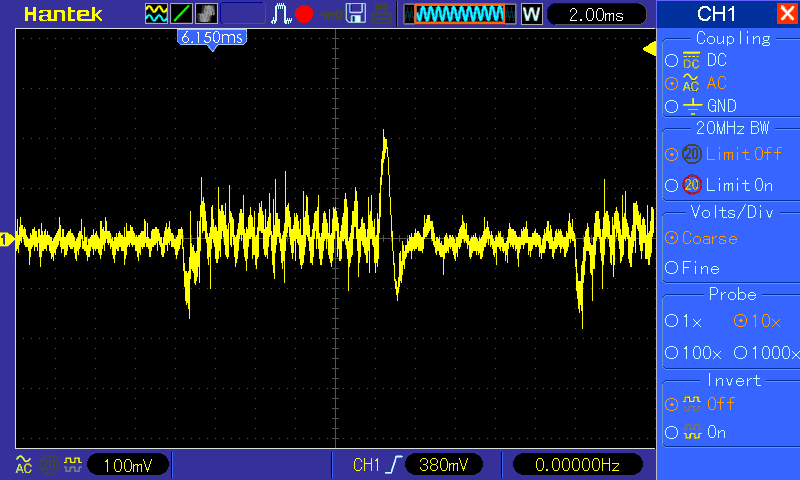
Task: Click the waveform icon beside Invert On
Action: pos(692,433)
